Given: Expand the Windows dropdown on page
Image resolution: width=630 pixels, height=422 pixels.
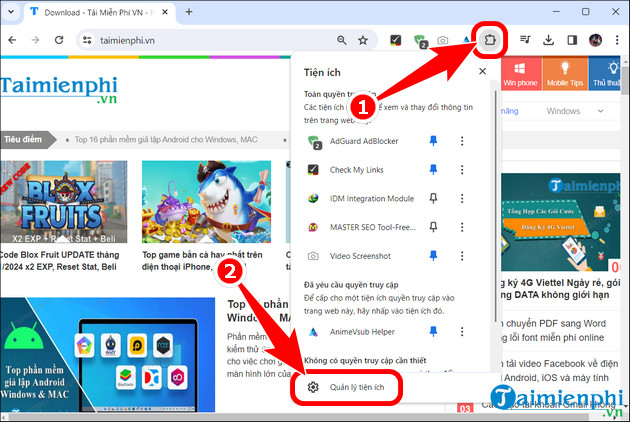Looking at the screenshot, I should [575, 111].
